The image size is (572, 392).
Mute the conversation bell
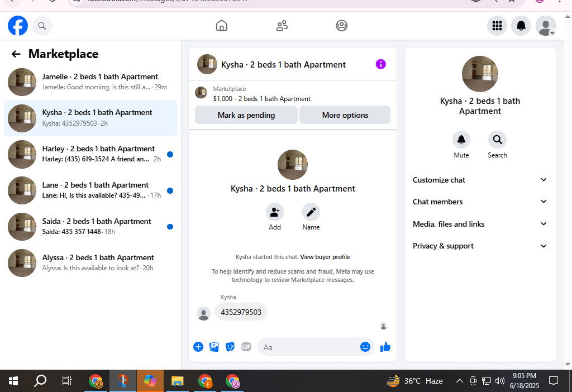pos(461,140)
